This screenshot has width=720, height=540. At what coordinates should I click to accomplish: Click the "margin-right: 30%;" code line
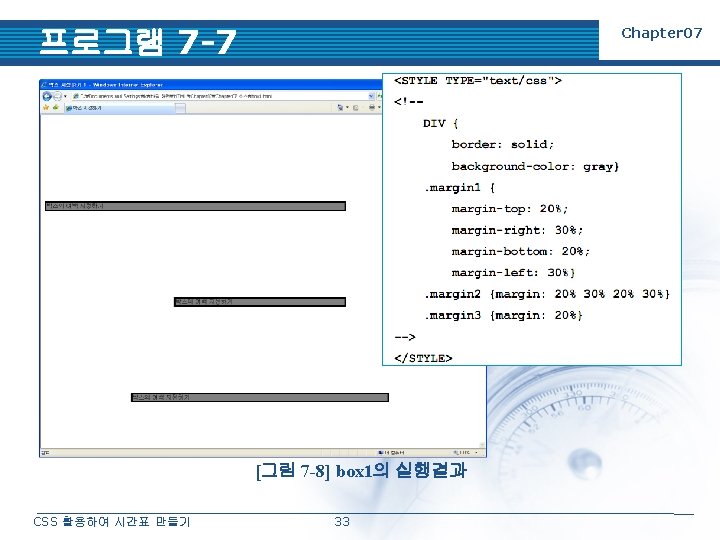pos(517,230)
